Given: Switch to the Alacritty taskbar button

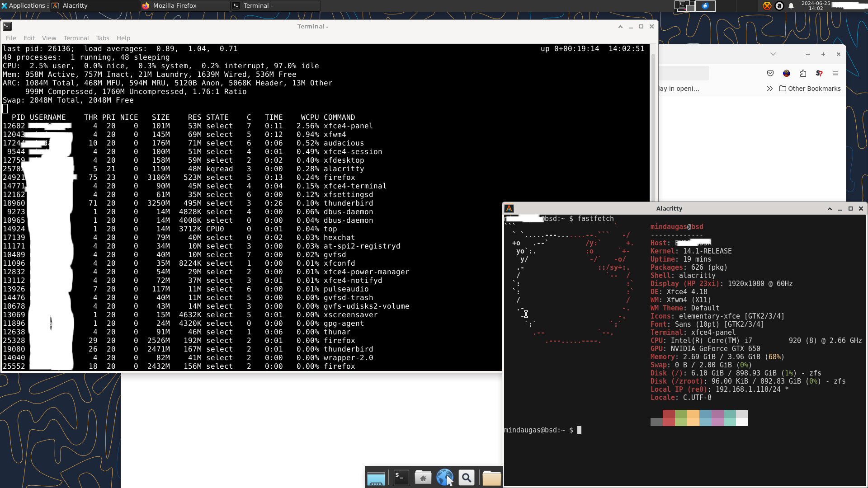Looking at the screenshot, I should [94, 5].
